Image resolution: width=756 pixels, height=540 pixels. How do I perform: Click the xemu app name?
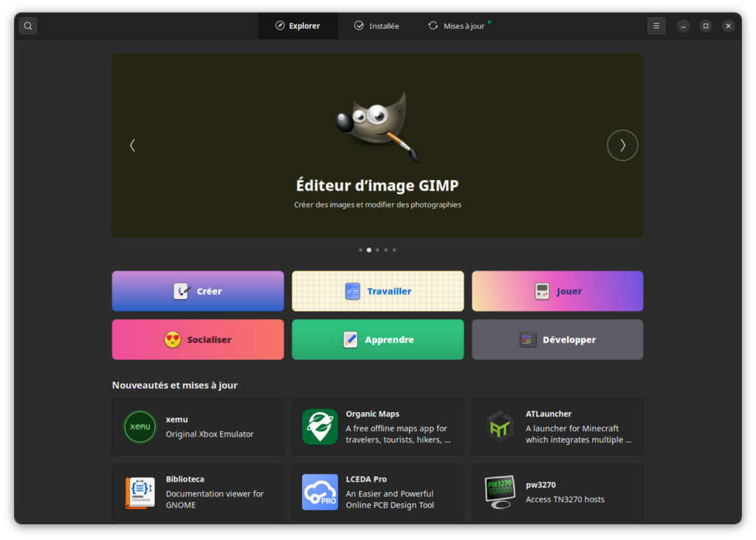(x=177, y=420)
